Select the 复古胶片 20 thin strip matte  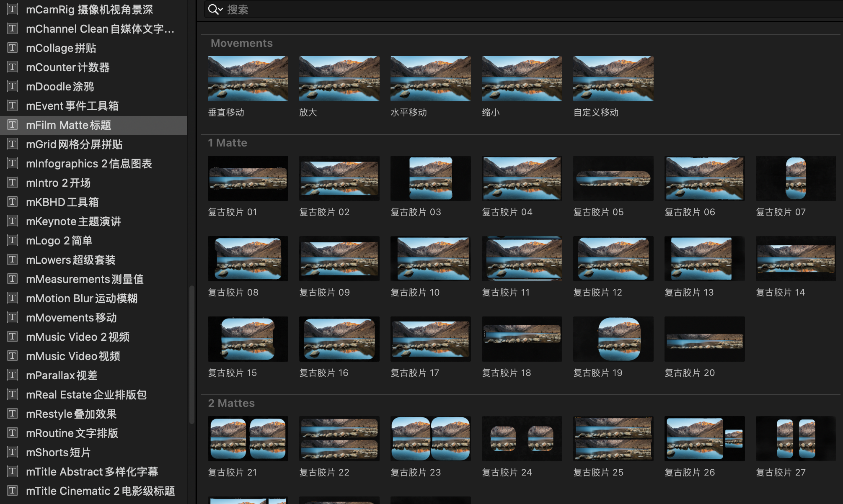(705, 339)
